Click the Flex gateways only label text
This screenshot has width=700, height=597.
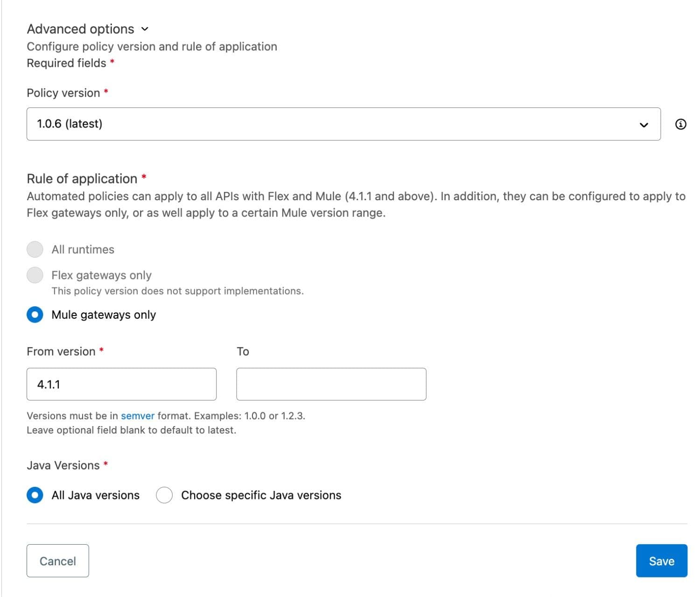[x=101, y=275]
